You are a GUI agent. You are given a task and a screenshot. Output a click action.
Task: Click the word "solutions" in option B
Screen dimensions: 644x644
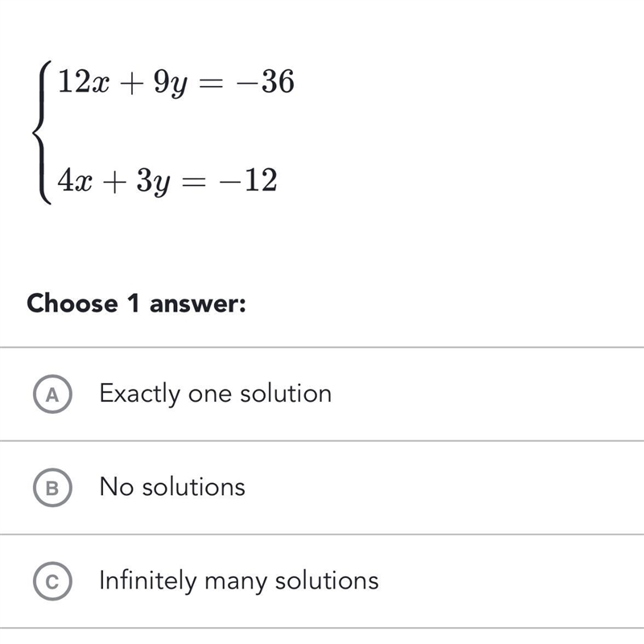193,487
